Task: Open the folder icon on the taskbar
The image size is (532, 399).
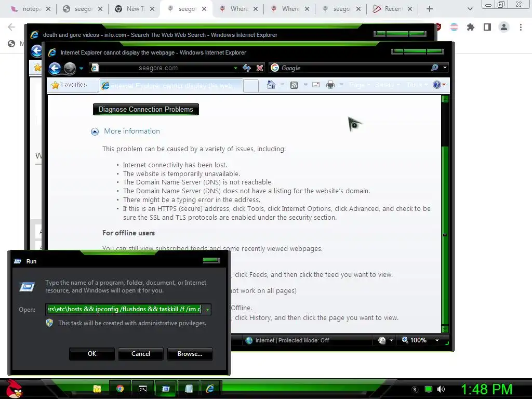Action: coord(97,389)
